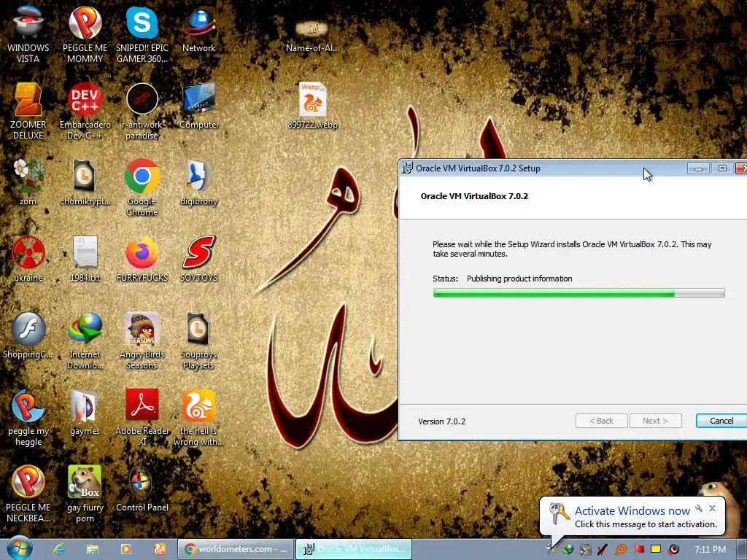Launch Angry Birds Seasons from the desktop

point(142,341)
